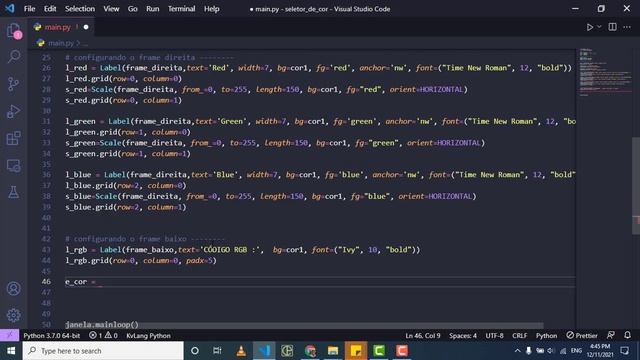Open remote window status bar button

click(9, 336)
